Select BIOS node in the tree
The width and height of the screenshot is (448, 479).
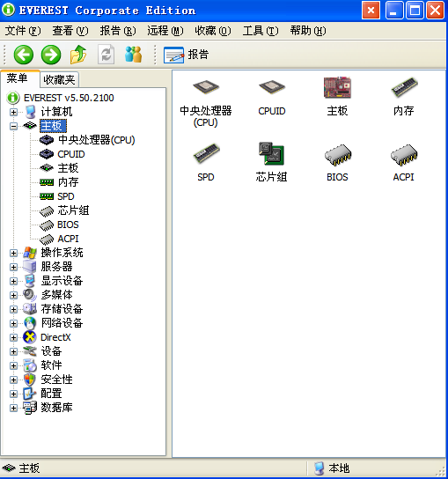point(68,225)
